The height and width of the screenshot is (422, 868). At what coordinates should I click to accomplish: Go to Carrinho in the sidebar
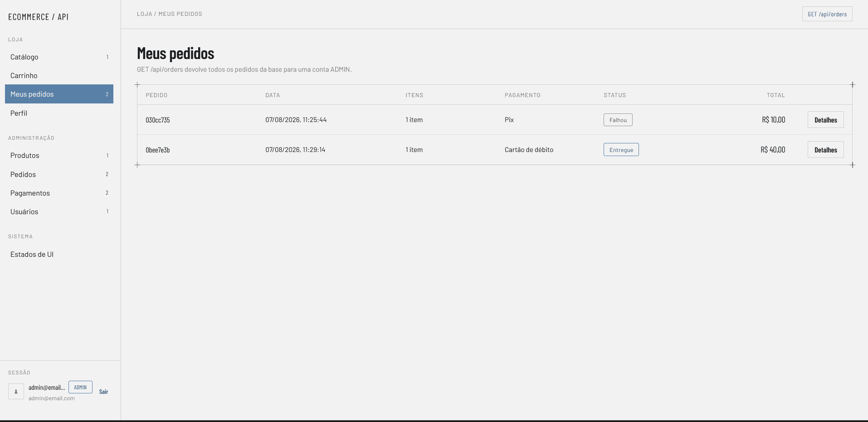pos(59,75)
